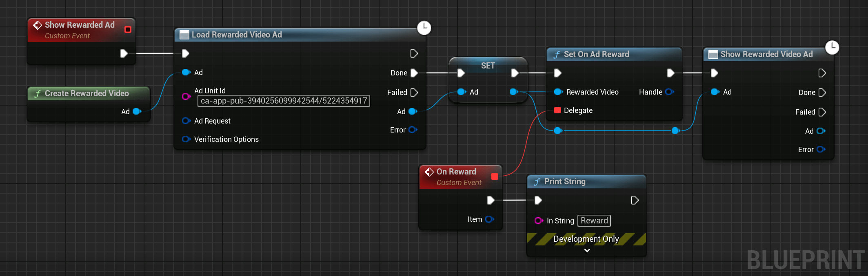
Task: Click the left reroute node on the Ad wire
Action: coord(558,130)
